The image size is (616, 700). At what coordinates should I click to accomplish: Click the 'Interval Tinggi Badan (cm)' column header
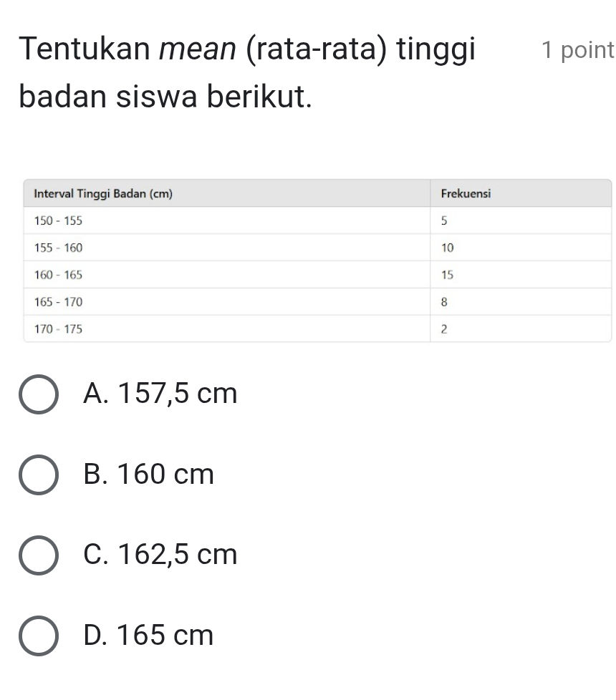point(102,193)
